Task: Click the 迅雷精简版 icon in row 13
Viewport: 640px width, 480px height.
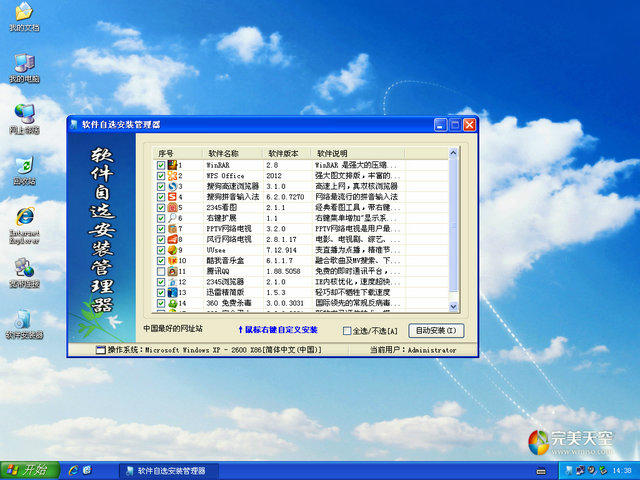Action: tap(172, 293)
